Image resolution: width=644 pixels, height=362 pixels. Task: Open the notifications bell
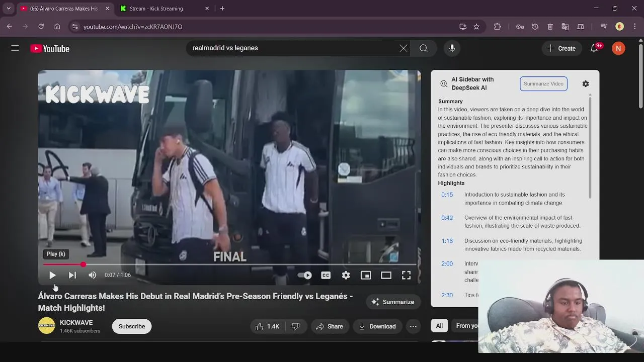595,48
